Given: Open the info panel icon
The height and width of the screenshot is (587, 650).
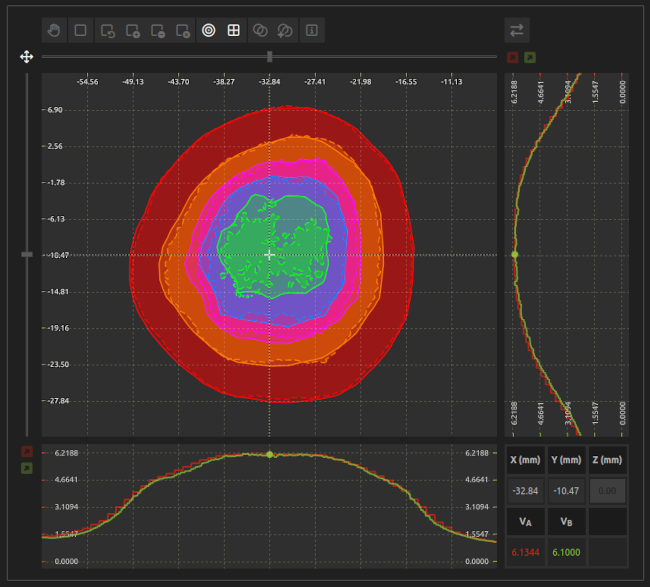Looking at the screenshot, I should point(312,30).
